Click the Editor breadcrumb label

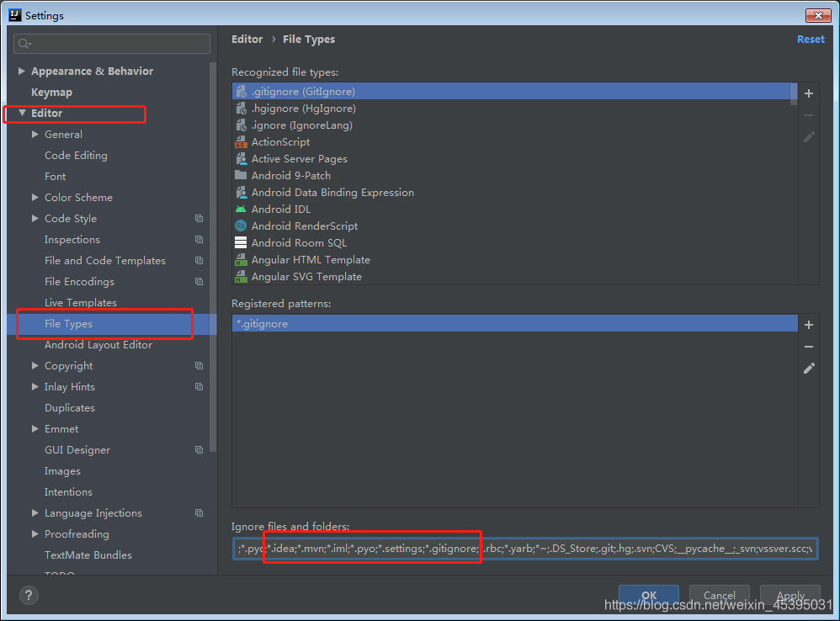coord(247,39)
